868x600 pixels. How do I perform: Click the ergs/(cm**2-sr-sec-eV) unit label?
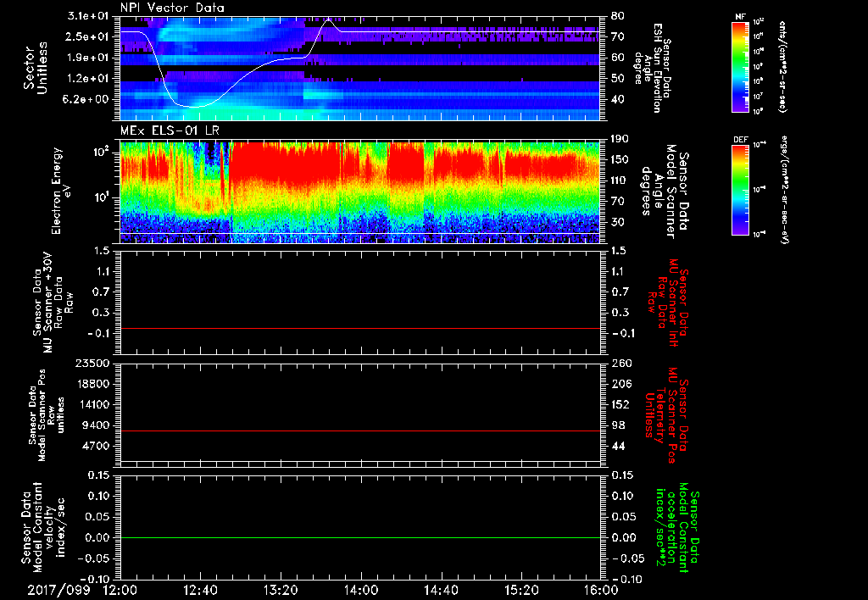pyautogui.click(x=784, y=190)
